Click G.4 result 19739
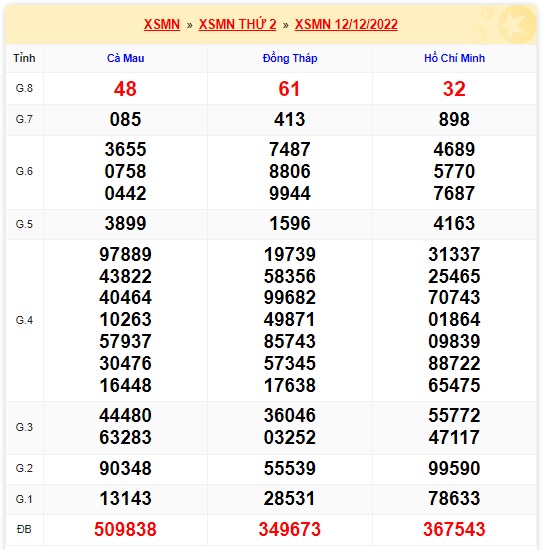Screen dimensions: 548x550 click(290, 254)
